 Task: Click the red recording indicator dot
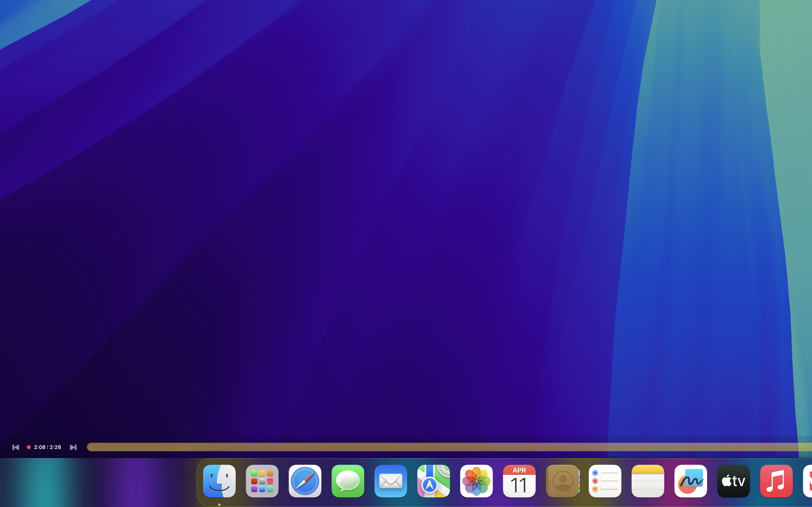pos(28,447)
